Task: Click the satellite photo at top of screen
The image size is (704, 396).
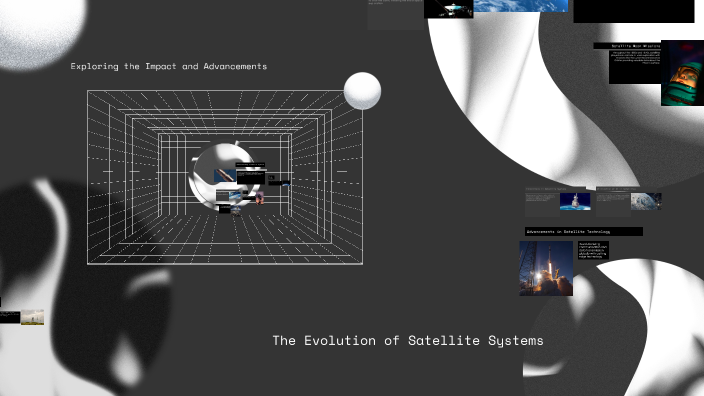Action: pyautogui.click(x=449, y=9)
